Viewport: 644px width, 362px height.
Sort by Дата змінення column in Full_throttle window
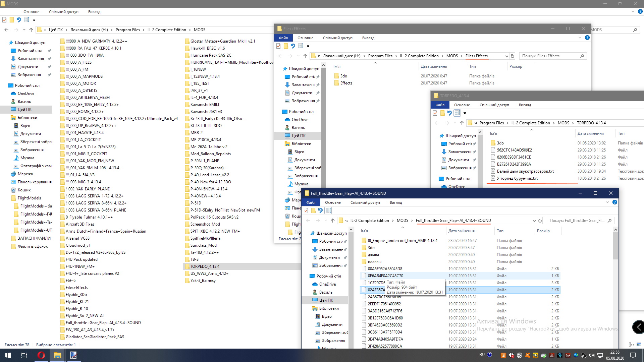461,231
